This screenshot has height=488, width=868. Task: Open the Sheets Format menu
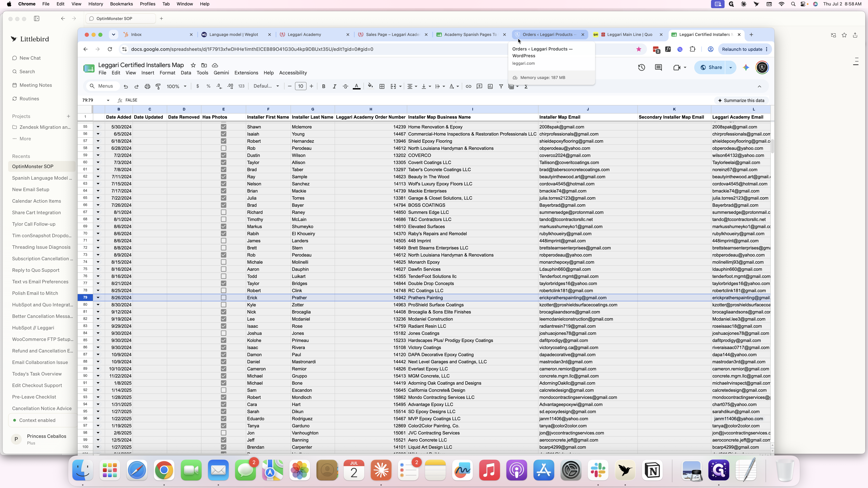pos(167,73)
